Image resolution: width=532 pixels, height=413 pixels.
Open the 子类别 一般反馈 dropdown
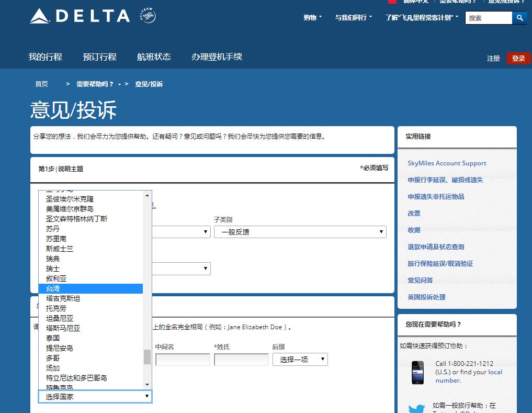point(300,232)
